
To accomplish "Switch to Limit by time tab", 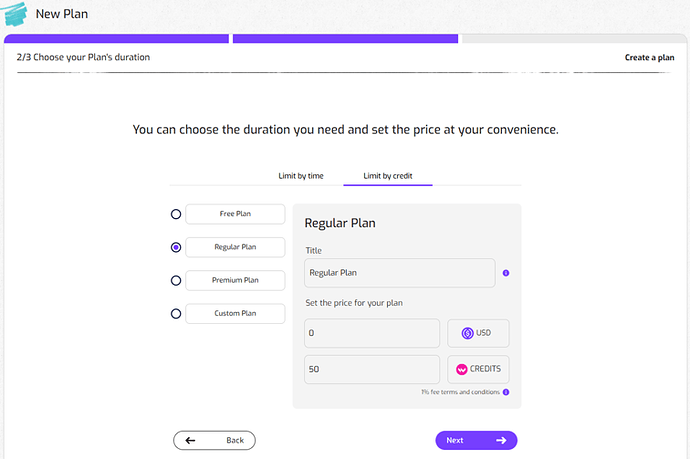I will click(301, 176).
